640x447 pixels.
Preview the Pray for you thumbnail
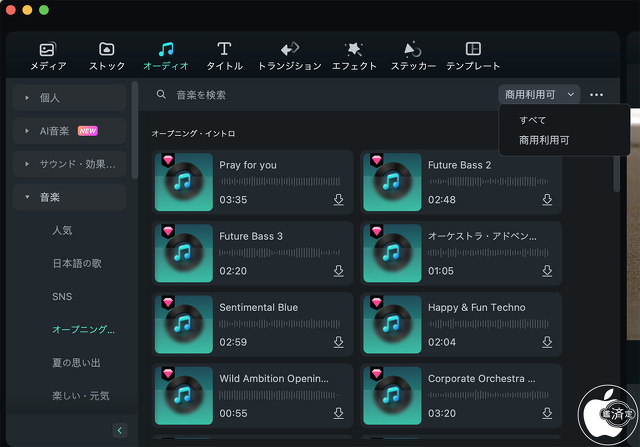(184, 182)
